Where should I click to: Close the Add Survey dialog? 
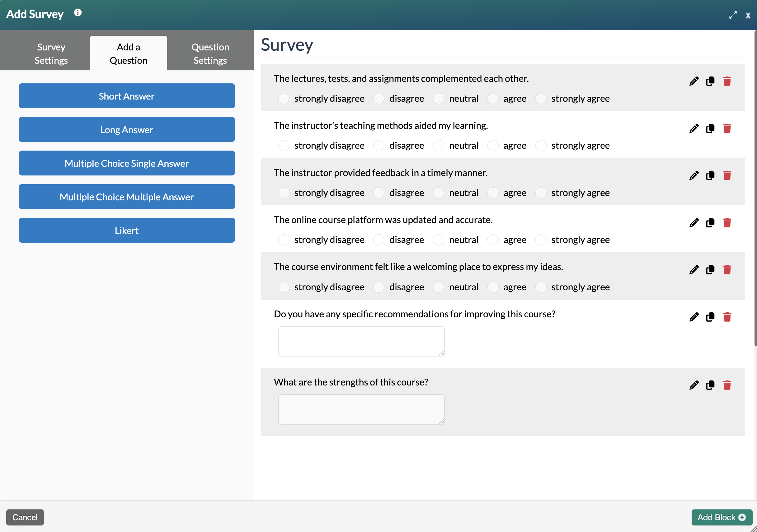(748, 15)
